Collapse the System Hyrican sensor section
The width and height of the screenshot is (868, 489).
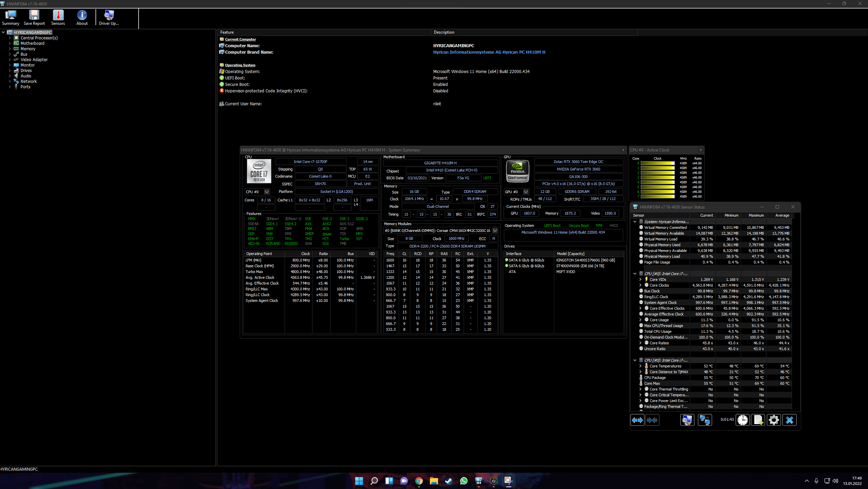point(635,222)
